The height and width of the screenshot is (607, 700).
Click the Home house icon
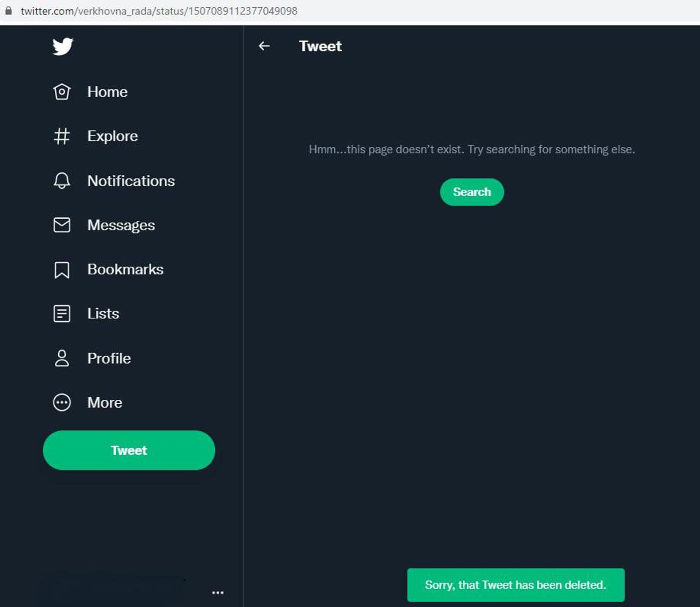[x=62, y=92]
